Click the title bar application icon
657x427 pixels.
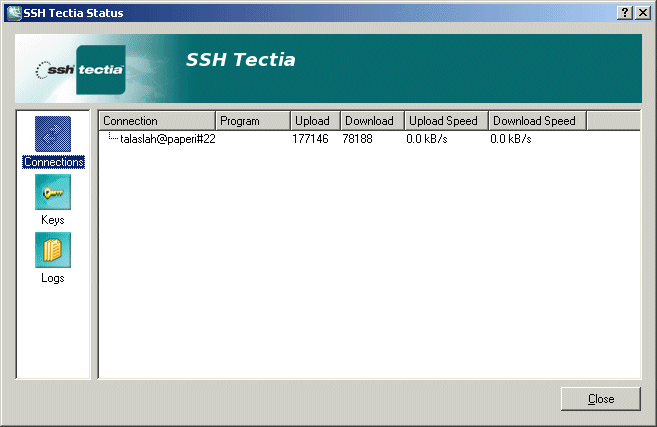(x=14, y=12)
